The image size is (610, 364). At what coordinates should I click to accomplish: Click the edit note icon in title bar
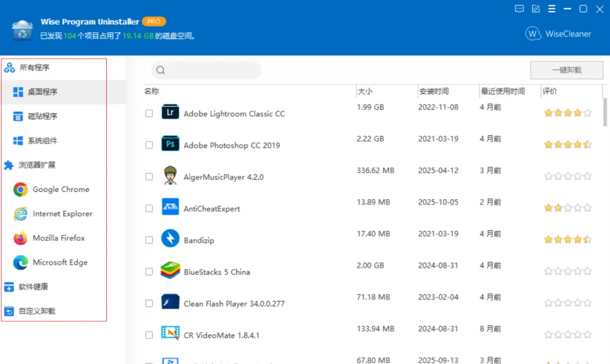pos(535,9)
